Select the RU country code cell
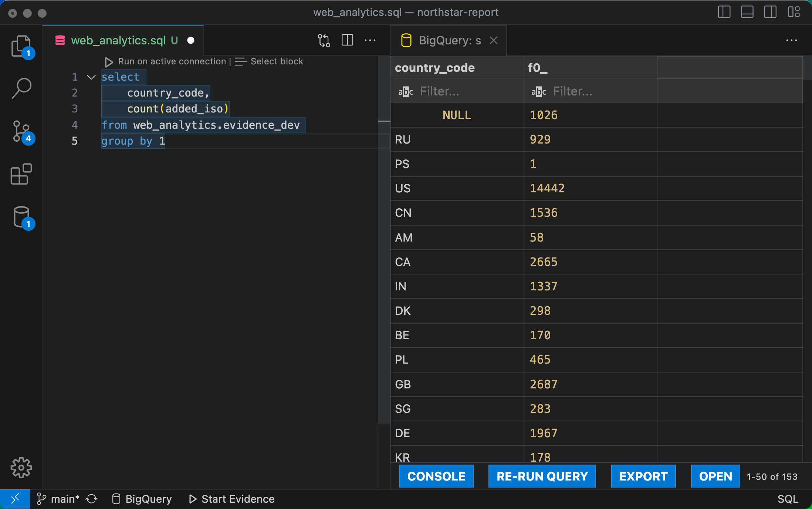 click(x=457, y=140)
